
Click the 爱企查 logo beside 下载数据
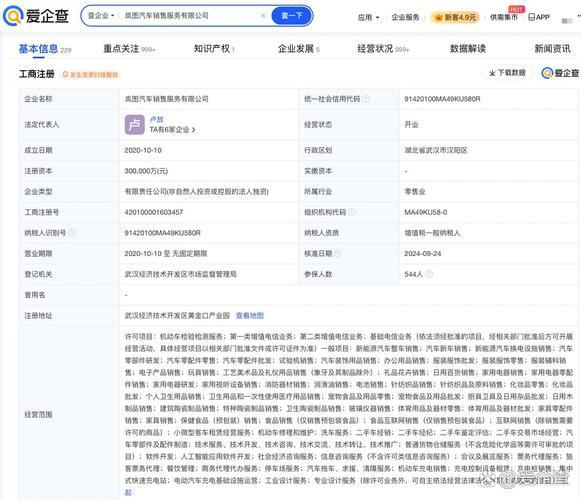560,73
